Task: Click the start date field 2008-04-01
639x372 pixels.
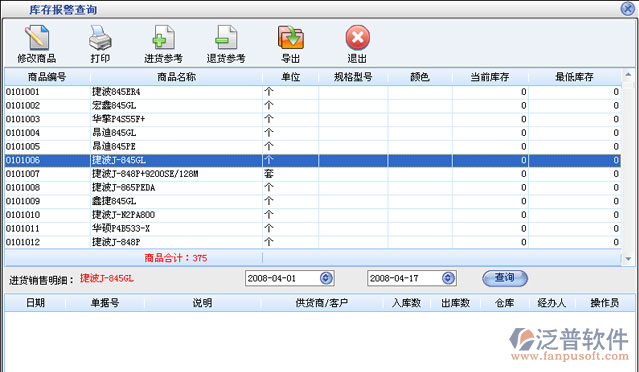Action: click(x=282, y=278)
